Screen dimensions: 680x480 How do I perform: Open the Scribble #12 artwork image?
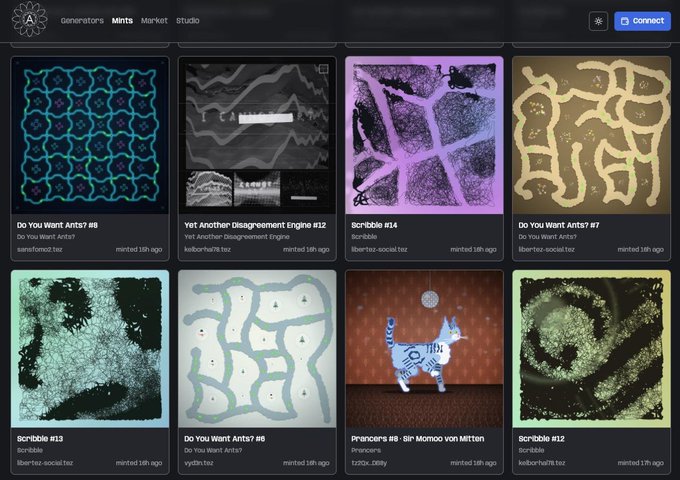tap(592, 349)
